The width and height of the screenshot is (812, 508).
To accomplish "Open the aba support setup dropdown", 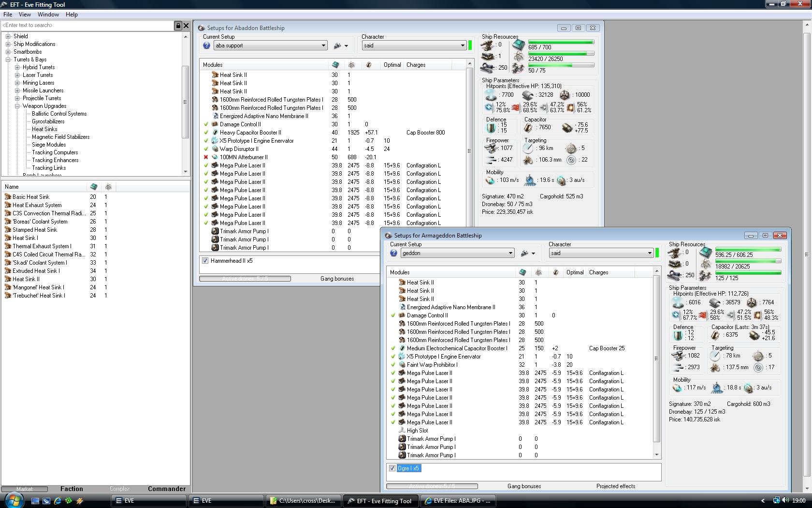I will click(x=323, y=45).
